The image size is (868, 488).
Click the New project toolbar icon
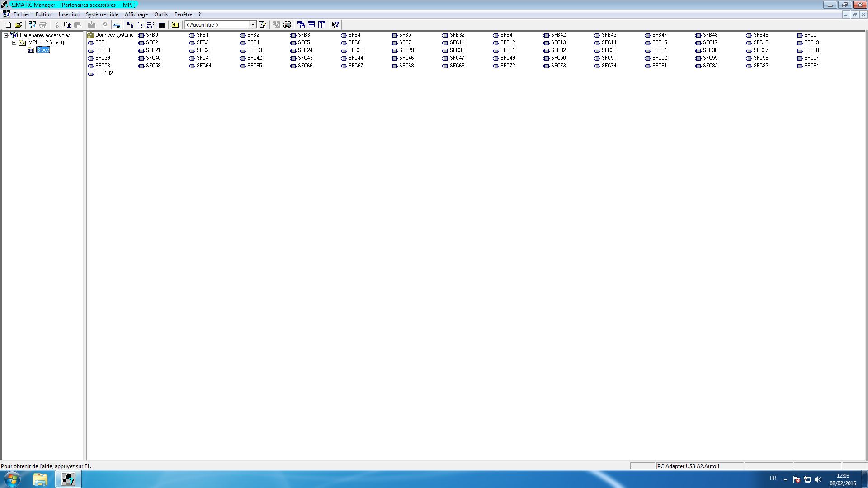(x=8, y=25)
